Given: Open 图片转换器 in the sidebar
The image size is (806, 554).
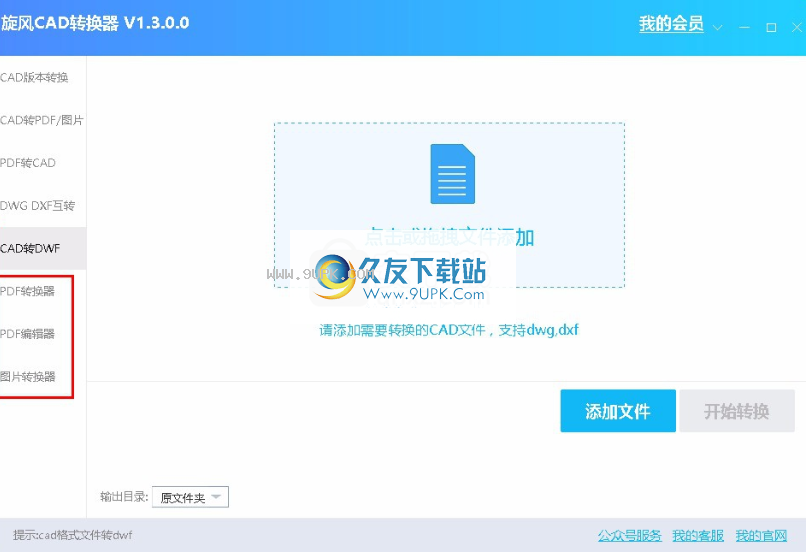Looking at the screenshot, I should click(28, 377).
